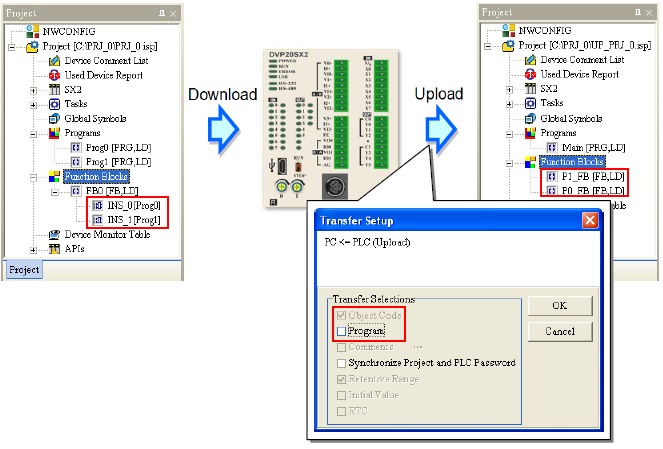Close the Transfer Setup dialog
This screenshot has width=663, height=449.
coord(589,220)
